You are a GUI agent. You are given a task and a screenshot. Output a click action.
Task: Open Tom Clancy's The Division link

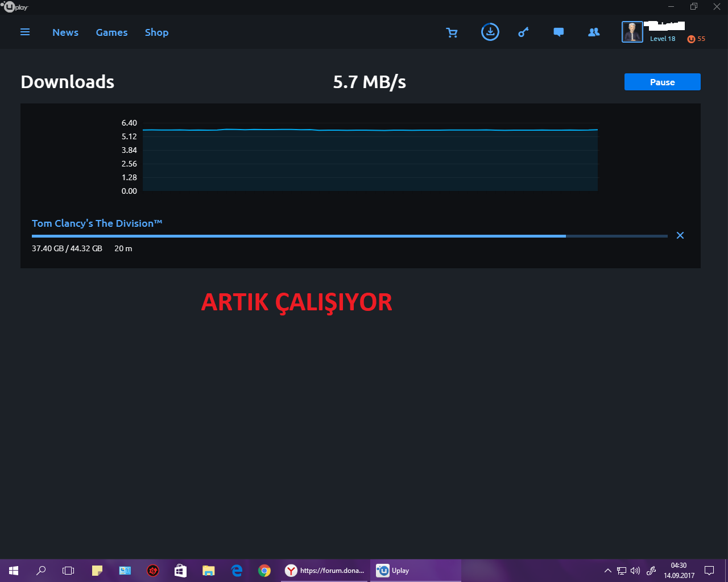97,223
